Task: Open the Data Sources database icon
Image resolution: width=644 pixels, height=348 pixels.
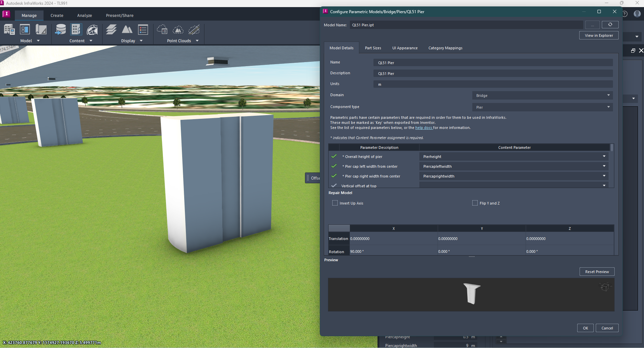Action: click(x=61, y=30)
